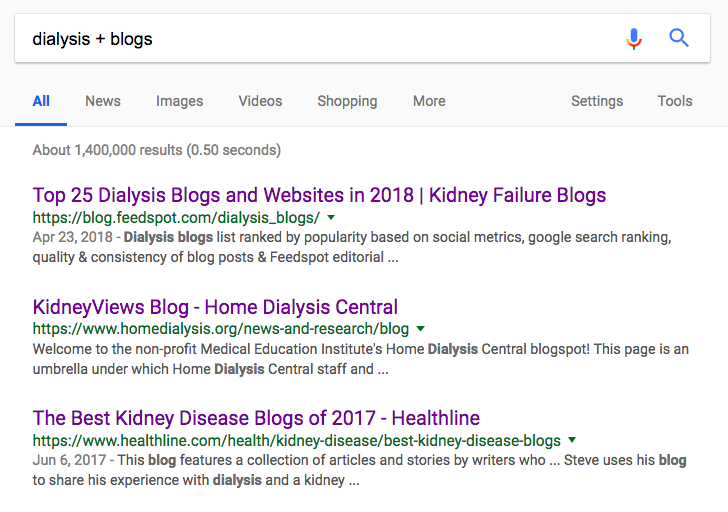Expand the healthline.com result dropdown arrow
The width and height of the screenshot is (728, 512).
pyautogui.click(x=572, y=440)
